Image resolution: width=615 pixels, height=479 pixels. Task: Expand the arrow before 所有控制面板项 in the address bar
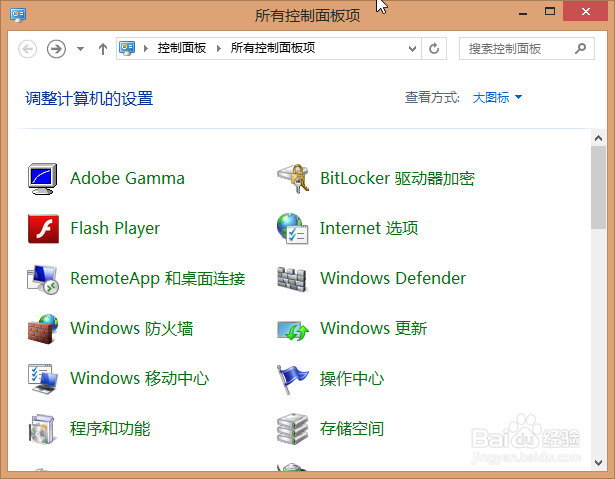pos(219,49)
